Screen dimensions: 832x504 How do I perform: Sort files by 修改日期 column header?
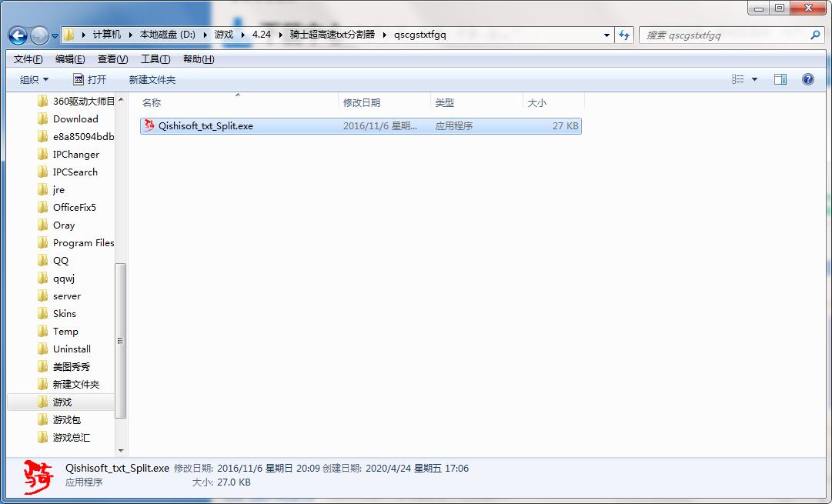(362, 102)
